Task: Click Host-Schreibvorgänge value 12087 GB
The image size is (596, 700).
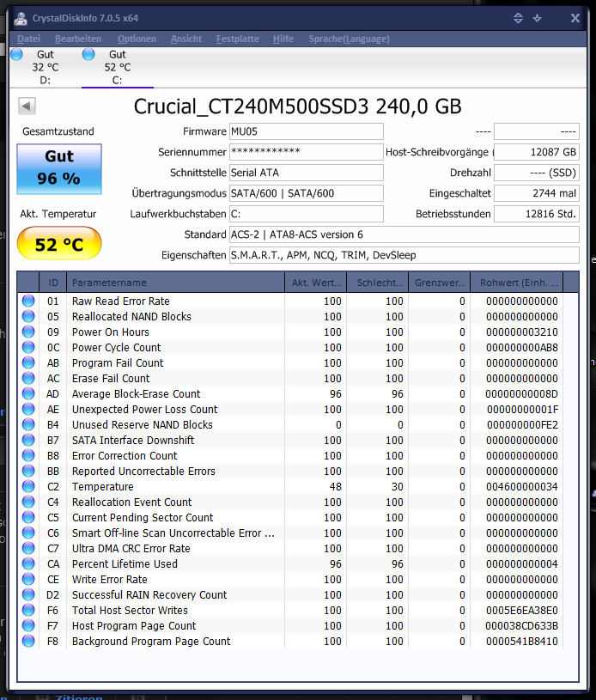Action: coord(537,152)
